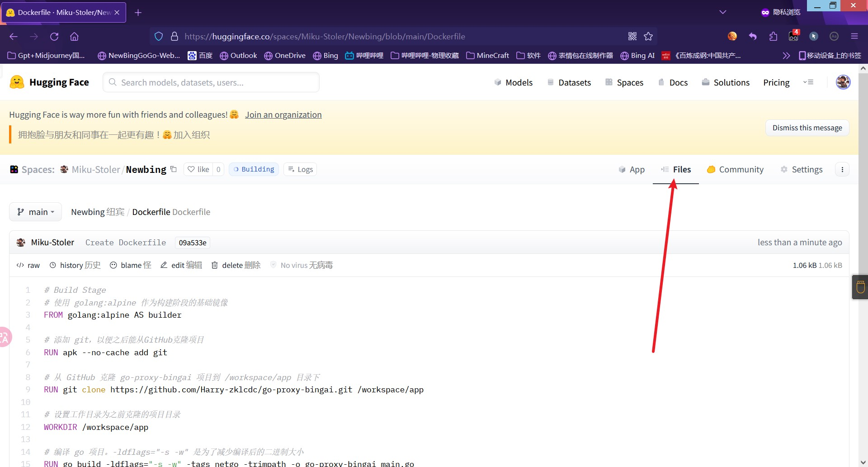Screen dimensions: 868x467
Task: Click the pink translate floating icon
Action: tap(5, 337)
